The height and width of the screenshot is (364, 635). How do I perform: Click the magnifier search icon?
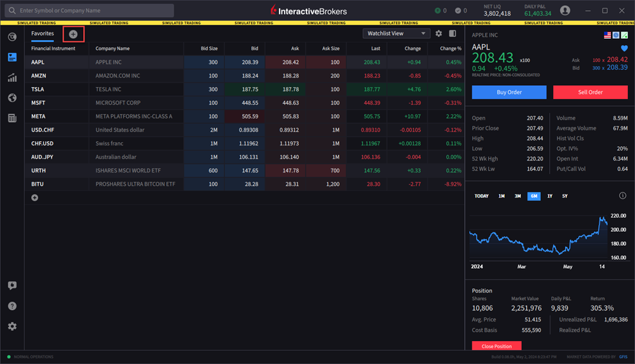point(12,11)
